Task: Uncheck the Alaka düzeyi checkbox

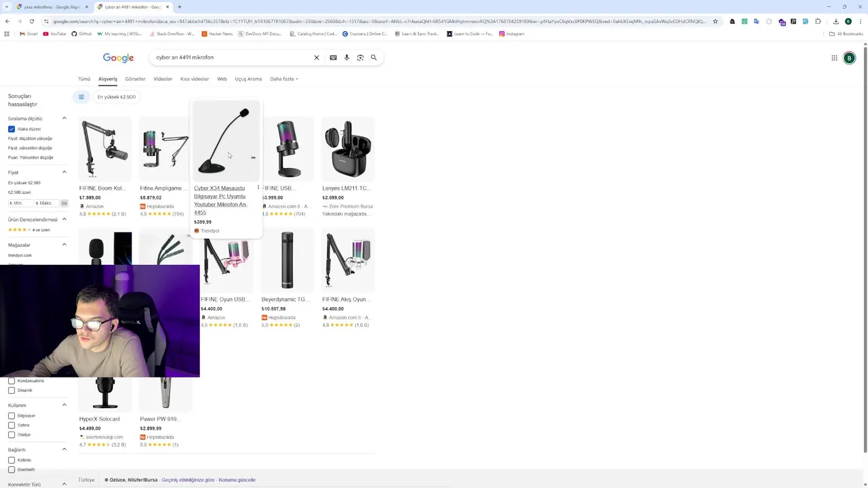Action: 12,129
